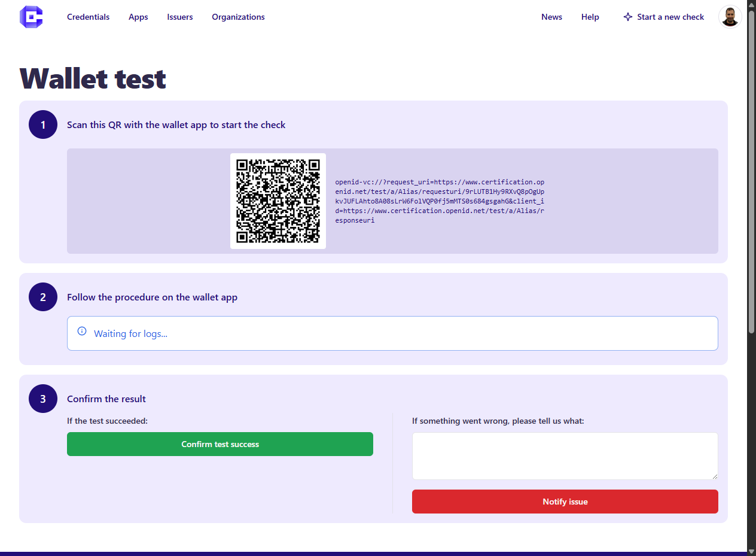Open the user profile avatar
Viewport: 756px width, 556px height.
pos(730,17)
